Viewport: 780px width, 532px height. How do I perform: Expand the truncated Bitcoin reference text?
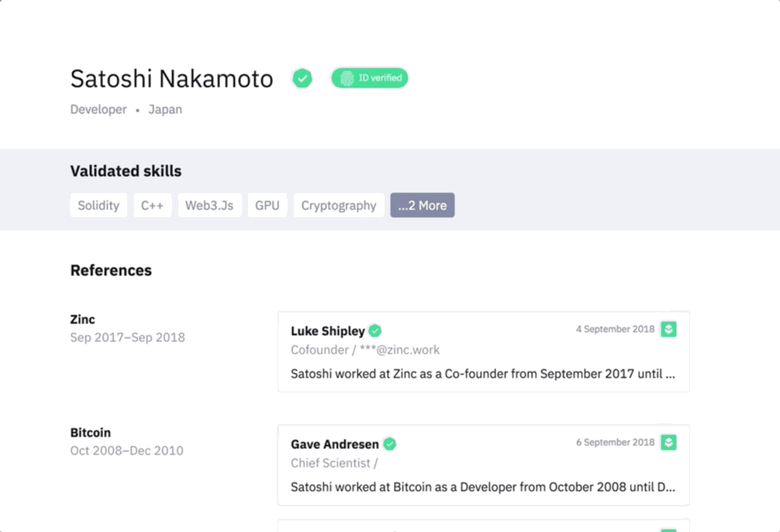click(x=483, y=487)
